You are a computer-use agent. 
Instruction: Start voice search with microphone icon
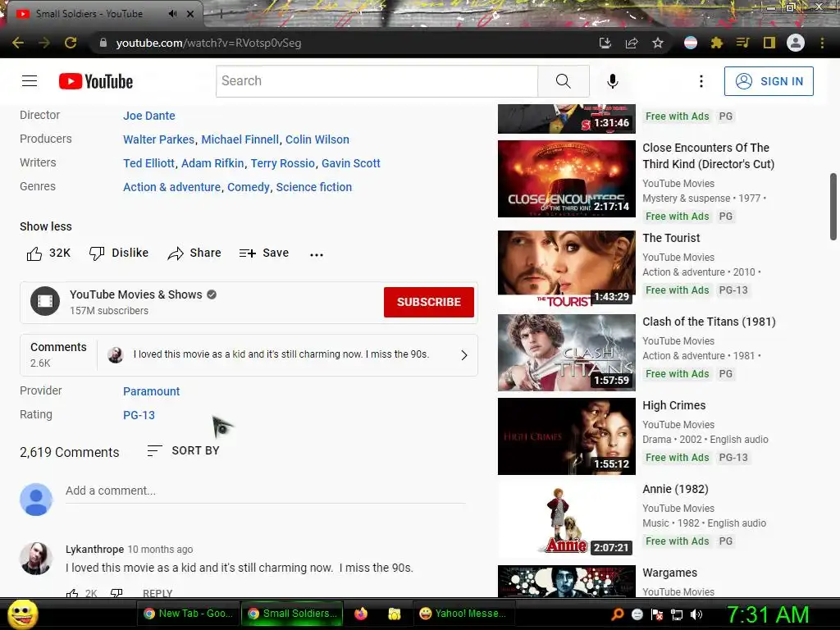612,81
